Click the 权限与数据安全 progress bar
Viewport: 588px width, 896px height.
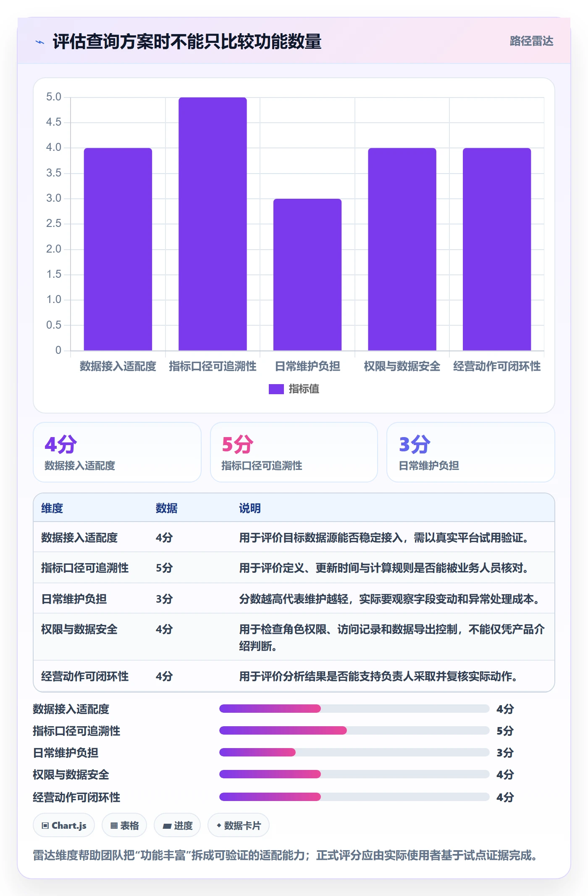coord(354,775)
